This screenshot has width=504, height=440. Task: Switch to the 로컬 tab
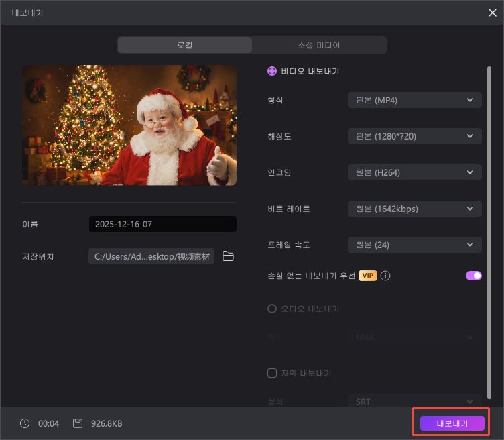tap(185, 45)
